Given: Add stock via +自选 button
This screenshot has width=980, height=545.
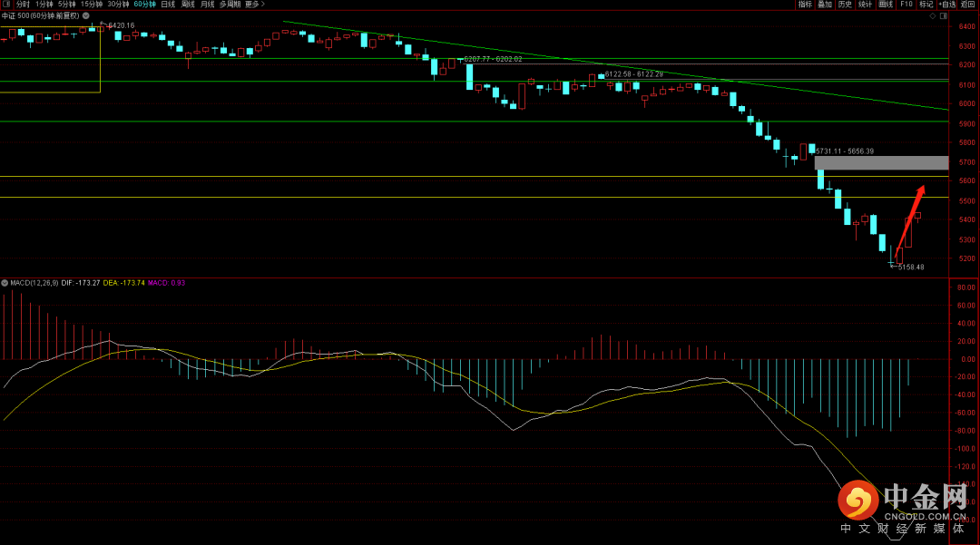Looking at the screenshot, I should coord(947,5).
